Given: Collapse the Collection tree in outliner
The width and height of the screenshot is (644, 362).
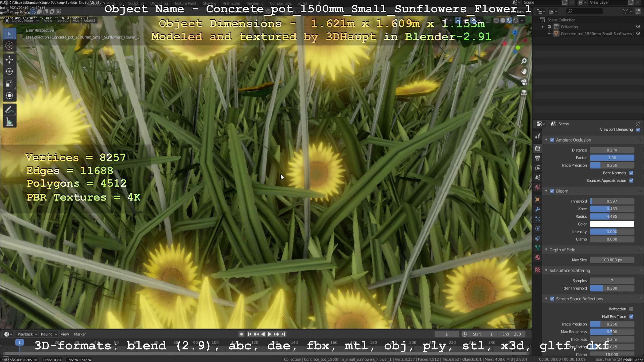Looking at the screenshot, I should pos(543,27).
